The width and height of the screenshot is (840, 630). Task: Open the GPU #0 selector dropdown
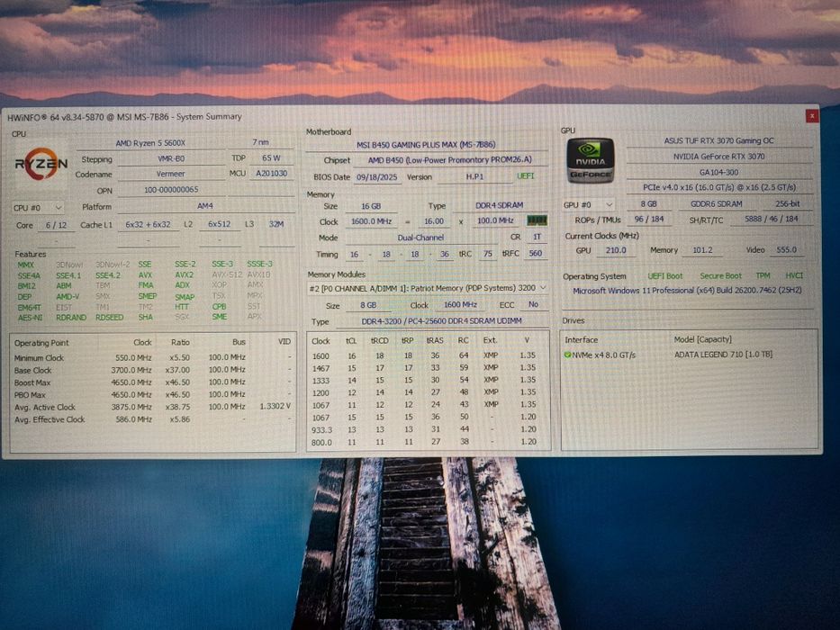tap(588, 204)
